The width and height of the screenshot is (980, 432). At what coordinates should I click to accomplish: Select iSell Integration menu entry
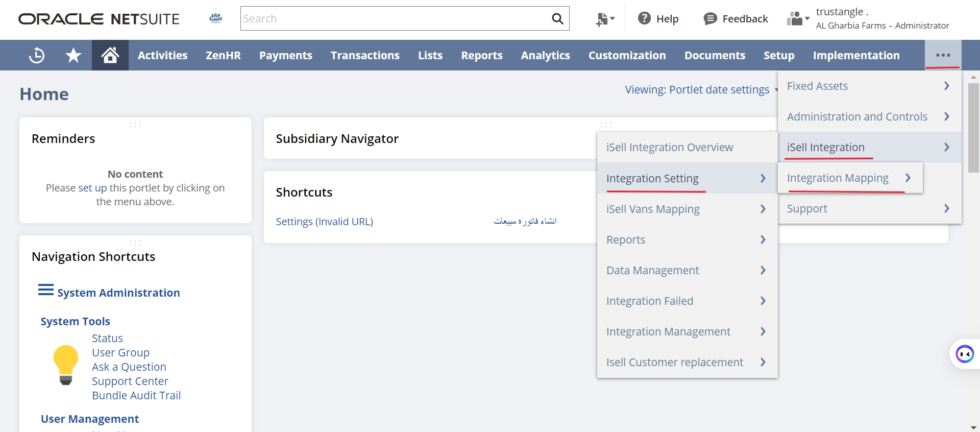point(870,147)
